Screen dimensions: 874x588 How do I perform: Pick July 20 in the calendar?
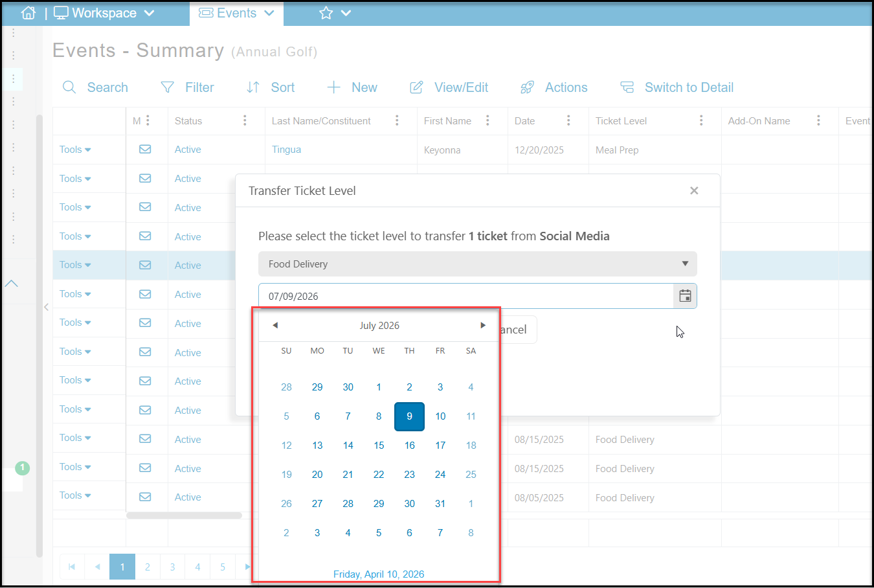tap(317, 475)
